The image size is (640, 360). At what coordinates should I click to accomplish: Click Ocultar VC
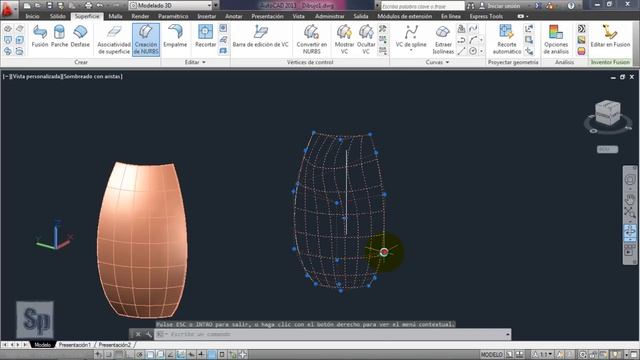click(366, 40)
